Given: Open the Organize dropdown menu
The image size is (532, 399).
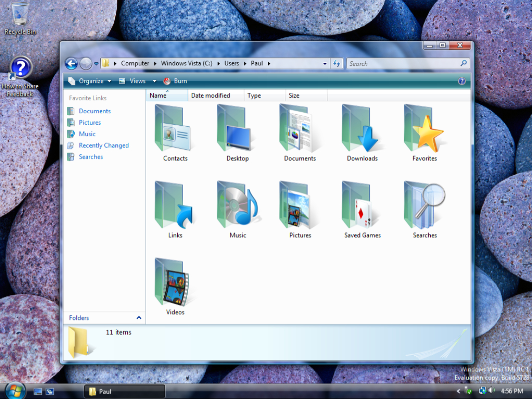Looking at the screenshot, I should tap(90, 81).
